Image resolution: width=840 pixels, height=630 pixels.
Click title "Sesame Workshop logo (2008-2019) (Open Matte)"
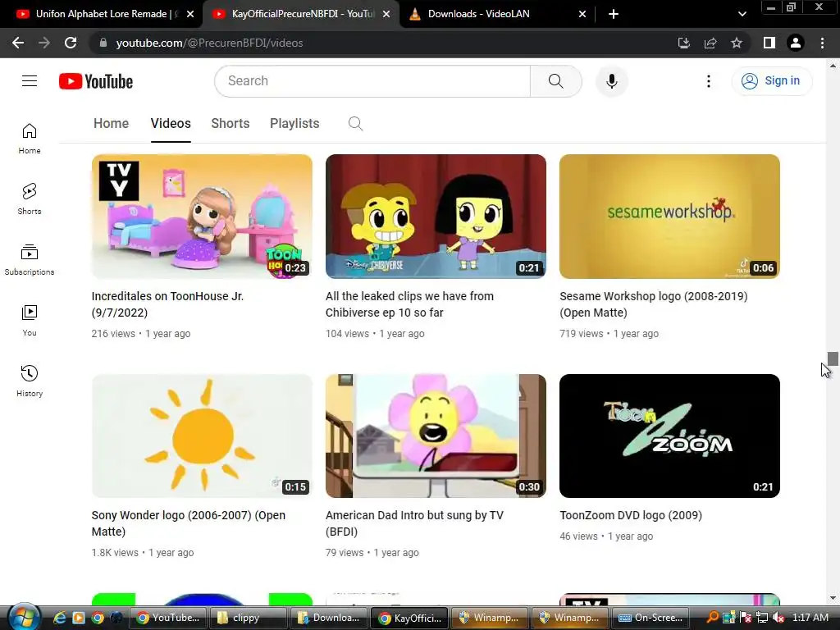(x=654, y=304)
